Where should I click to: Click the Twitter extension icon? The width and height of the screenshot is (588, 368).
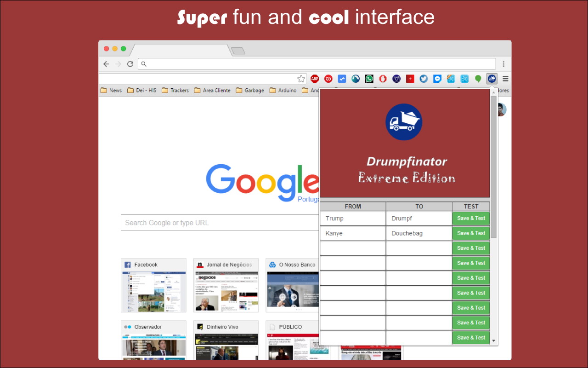[424, 79]
